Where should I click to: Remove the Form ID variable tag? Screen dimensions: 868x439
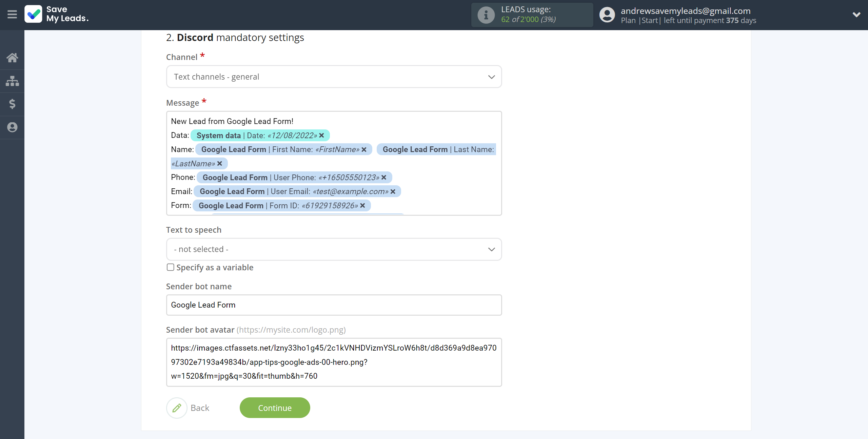coord(363,206)
